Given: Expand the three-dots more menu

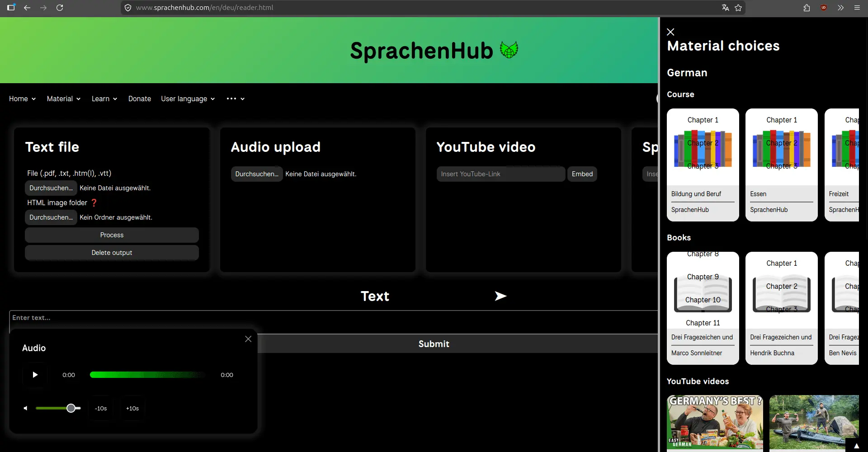Looking at the screenshot, I should (236, 99).
